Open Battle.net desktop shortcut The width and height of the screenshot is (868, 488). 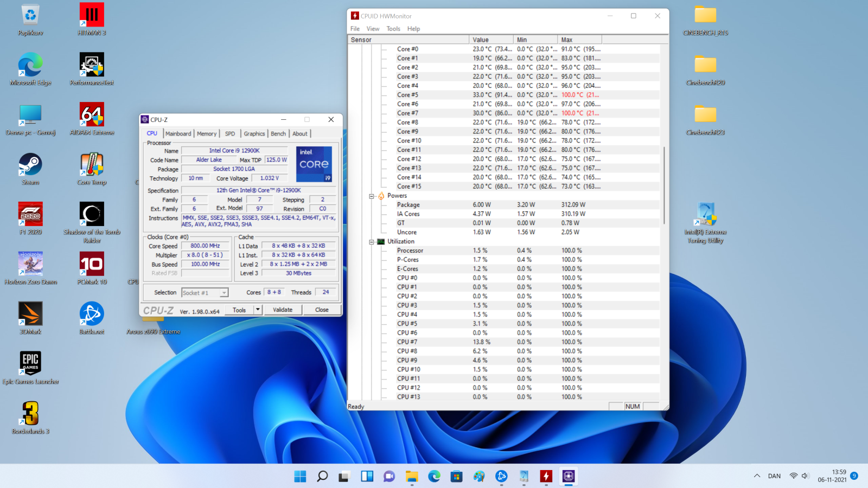pyautogui.click(x=92, y=318)
